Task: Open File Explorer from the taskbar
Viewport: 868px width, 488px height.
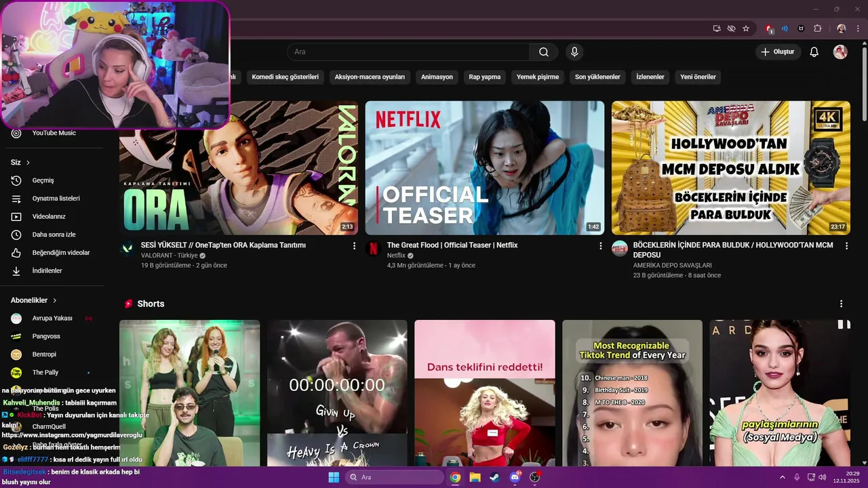Action: pyautogui.click(x=475, y=477)
